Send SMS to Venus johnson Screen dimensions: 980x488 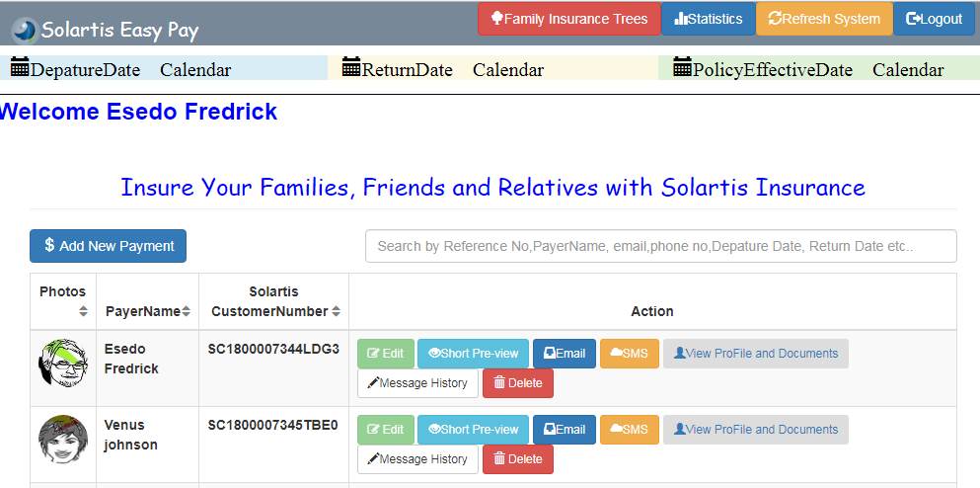click(630, 430)
